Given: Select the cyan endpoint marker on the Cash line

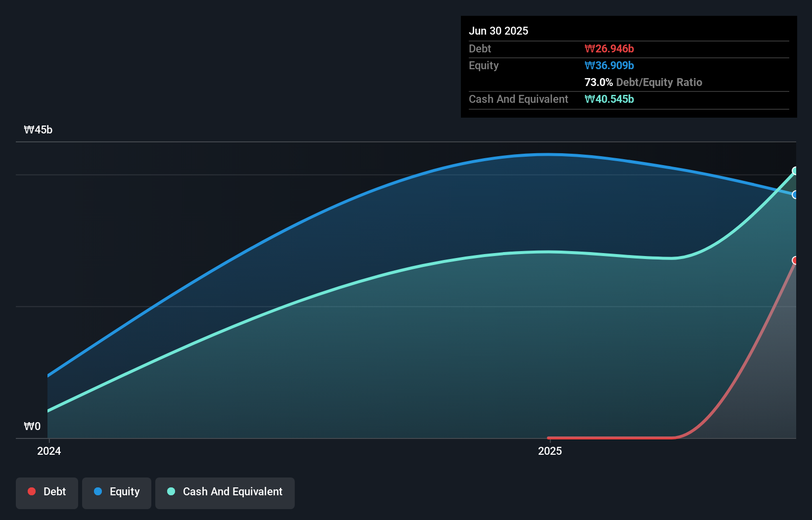Looking at the screenshot, I should [x=795, y=172].
